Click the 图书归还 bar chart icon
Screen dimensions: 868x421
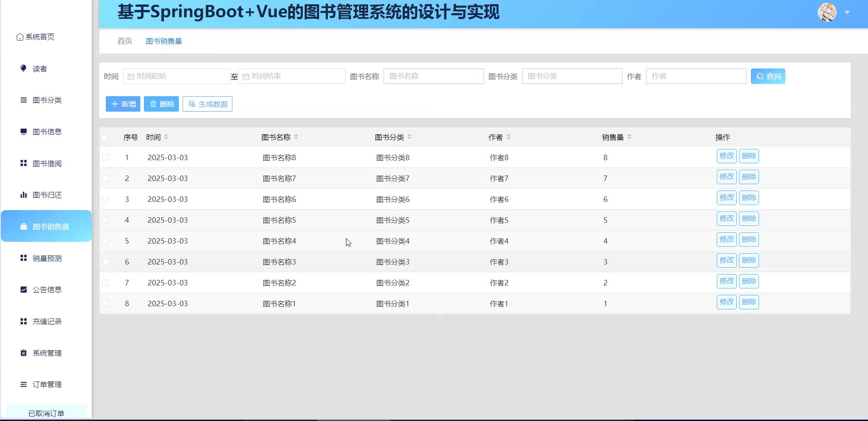(x=24, y=195)
